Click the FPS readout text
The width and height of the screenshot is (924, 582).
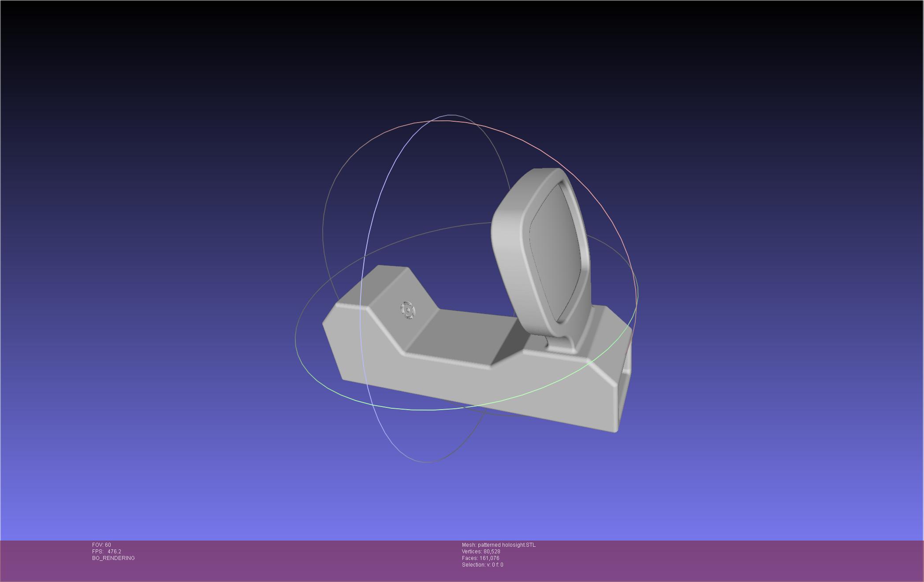tap(107, 552)
